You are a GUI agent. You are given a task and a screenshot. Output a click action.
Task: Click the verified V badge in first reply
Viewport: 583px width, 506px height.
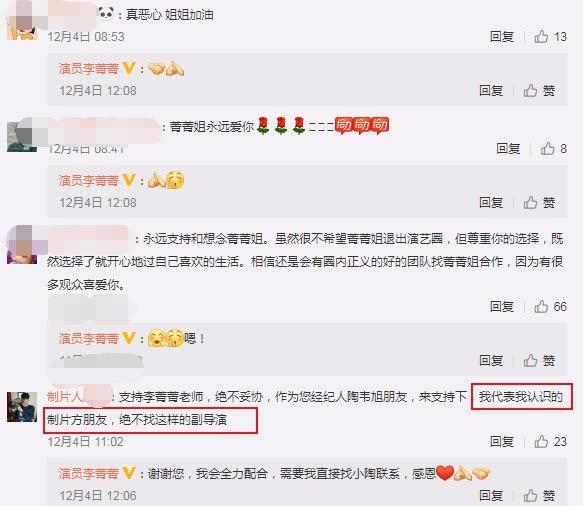(129, 68)
